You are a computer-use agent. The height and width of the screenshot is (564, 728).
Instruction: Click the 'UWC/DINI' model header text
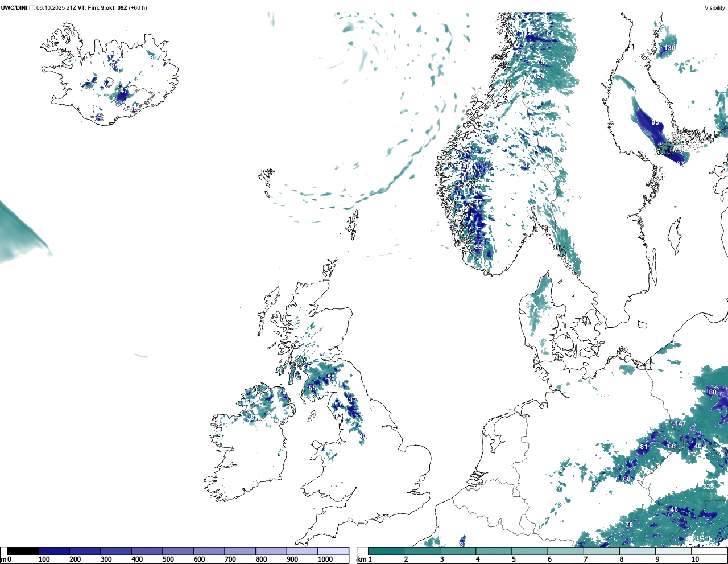click(x=14, y=8)
